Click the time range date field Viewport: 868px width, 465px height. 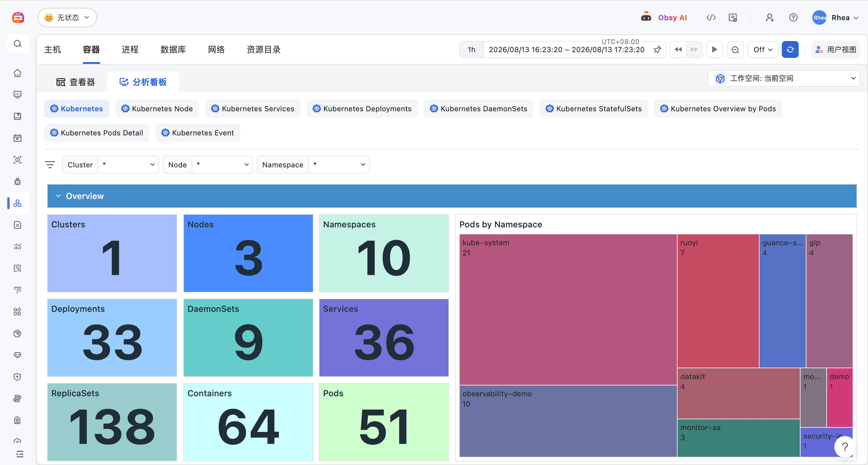click(x=566, y=49)
